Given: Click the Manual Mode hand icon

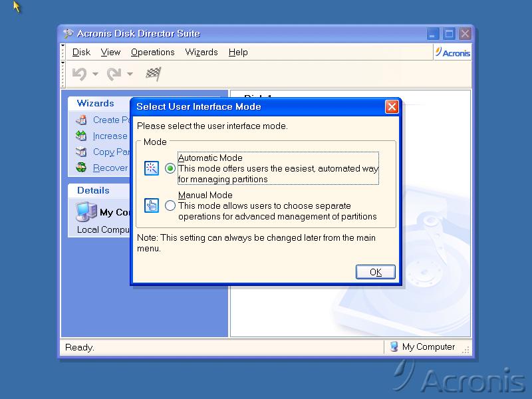Looking at the screenshot, I should [x=152, y=205].
